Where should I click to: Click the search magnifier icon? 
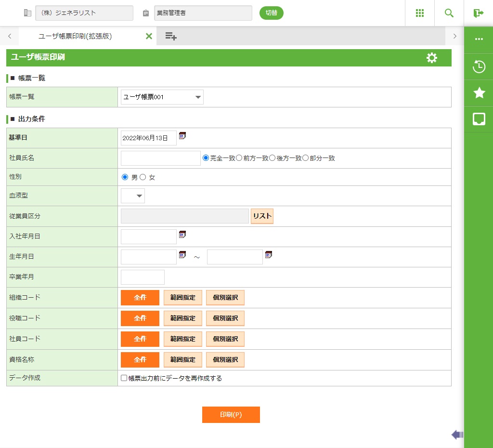tap(449, 13)
